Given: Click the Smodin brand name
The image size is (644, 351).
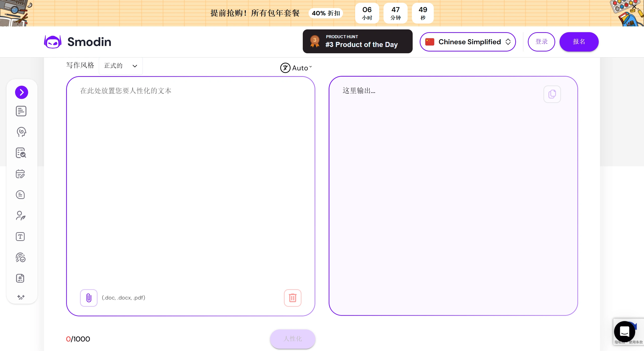Looking at the screenshot, I should coord(89,42).
